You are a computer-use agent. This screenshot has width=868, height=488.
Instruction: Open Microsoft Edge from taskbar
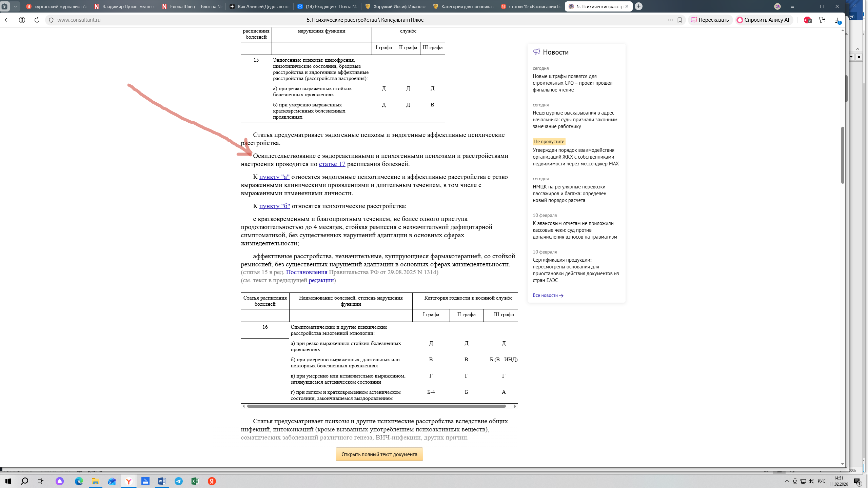(79, 481)
